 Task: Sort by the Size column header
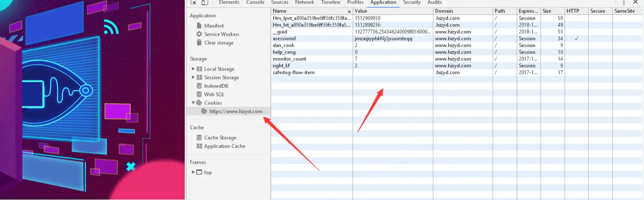coord(553,11)
